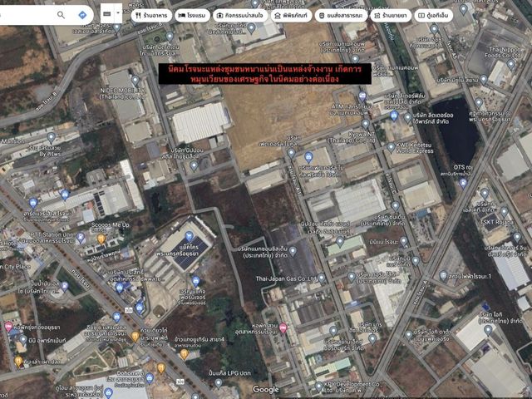Screen dimensions: 532x399
Task: Select the NIDEC MOBILITY (Thailand) map pin
Action: point(135,81)
